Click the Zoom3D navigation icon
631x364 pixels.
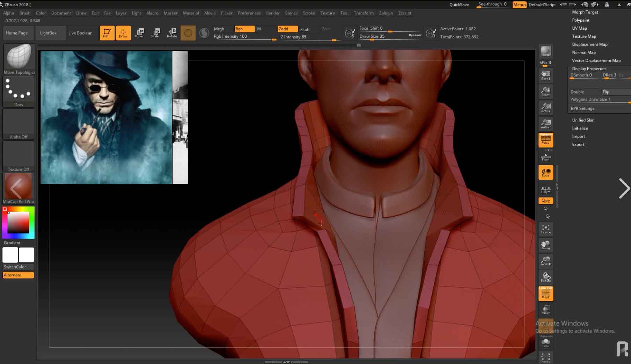[x=545, y=261]
